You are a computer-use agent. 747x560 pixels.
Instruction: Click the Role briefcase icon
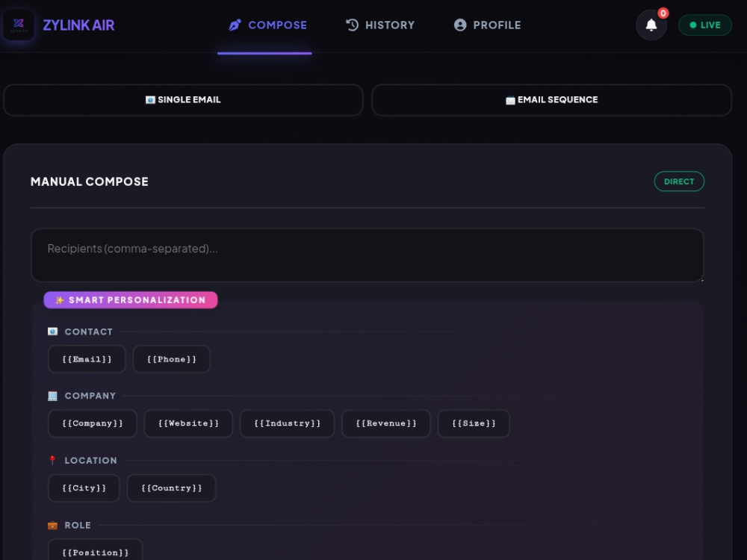coord(52,525)
